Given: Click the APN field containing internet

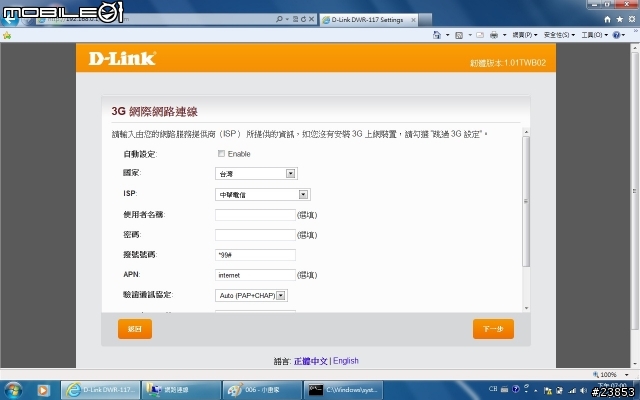Looking at the screenshot, I should point(255,275).
